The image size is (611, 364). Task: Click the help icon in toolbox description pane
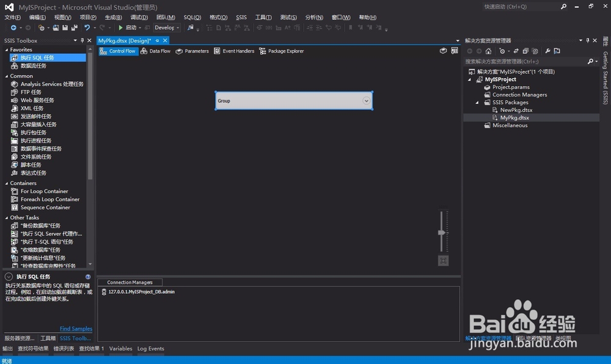88,277
